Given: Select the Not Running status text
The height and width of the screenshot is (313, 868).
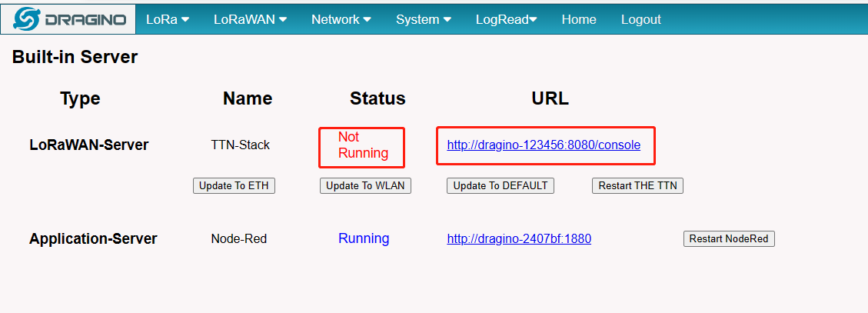Looking at the screenshot, I should (363, 145).
